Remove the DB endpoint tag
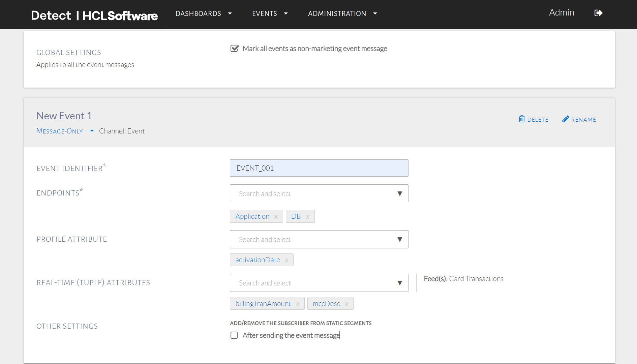 tap(307, 217)
